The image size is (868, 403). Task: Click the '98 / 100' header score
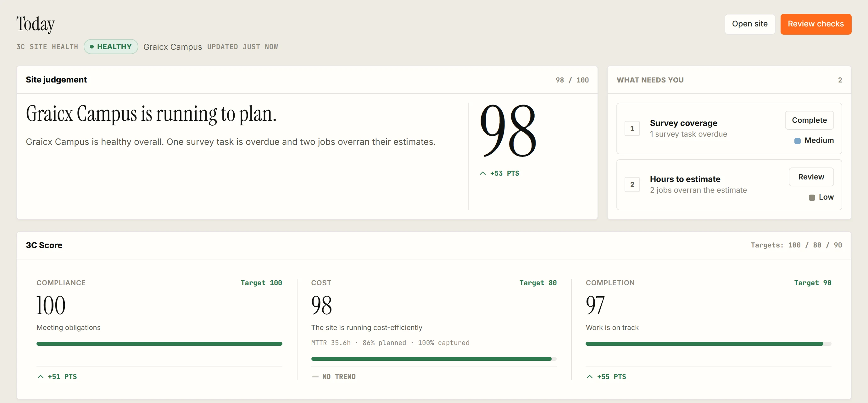[x=572, y=80]
